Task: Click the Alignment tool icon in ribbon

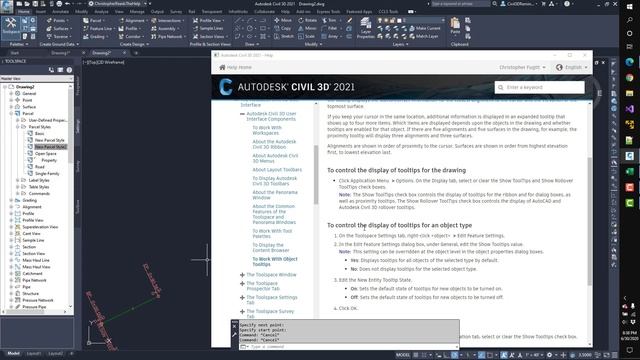Action: pos(121,20)
